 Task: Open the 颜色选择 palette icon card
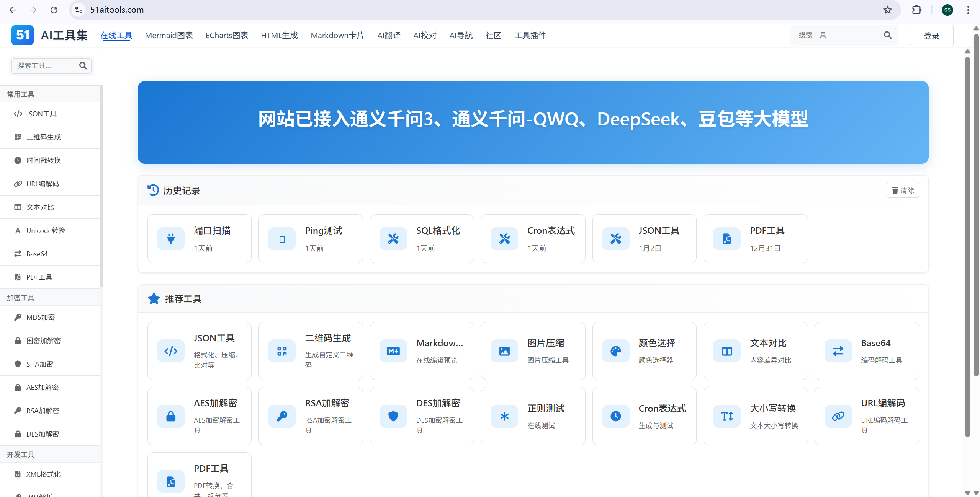pos(615,351)
